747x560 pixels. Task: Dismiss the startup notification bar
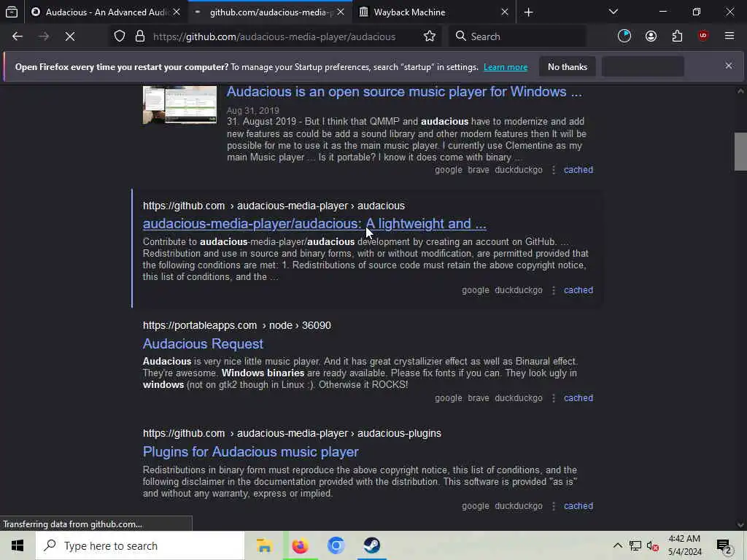click(729, 66)
